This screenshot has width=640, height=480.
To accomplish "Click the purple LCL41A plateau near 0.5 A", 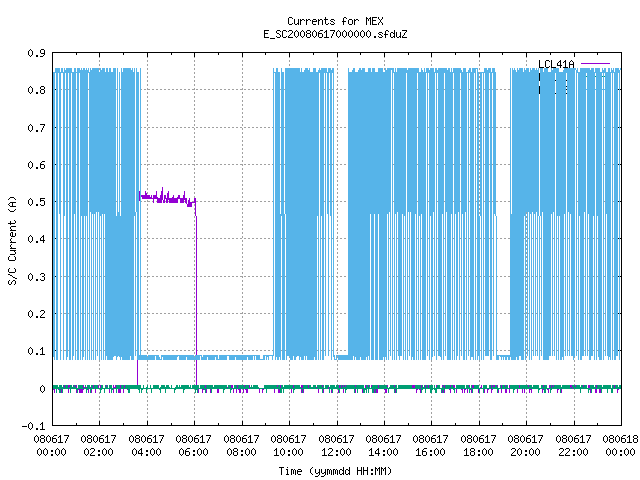I will tap(167, 199).
